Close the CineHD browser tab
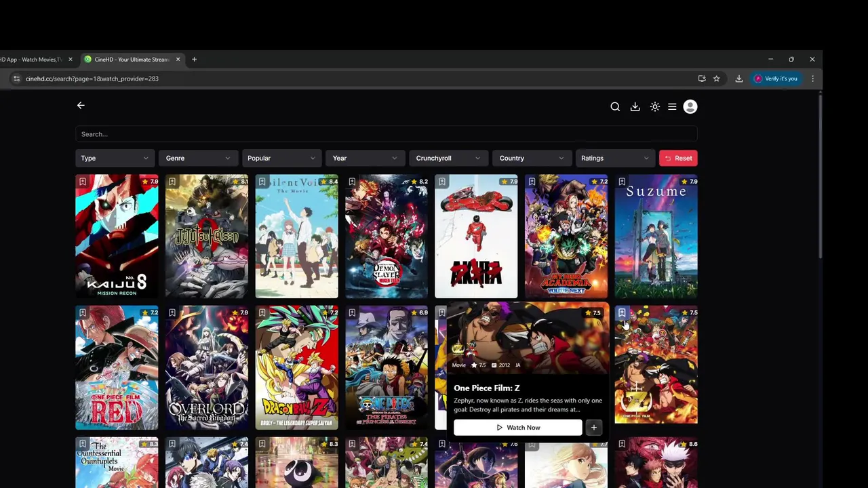 point(178,60)
